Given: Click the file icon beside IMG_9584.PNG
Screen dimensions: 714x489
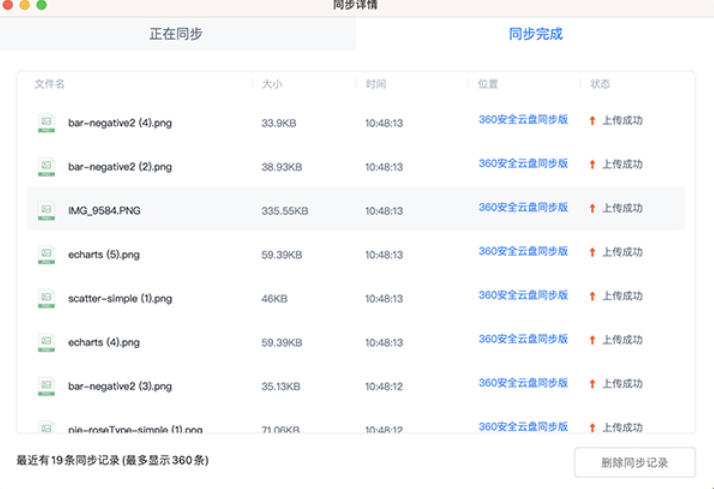Looking at the screenshot, I should (46, 211).
